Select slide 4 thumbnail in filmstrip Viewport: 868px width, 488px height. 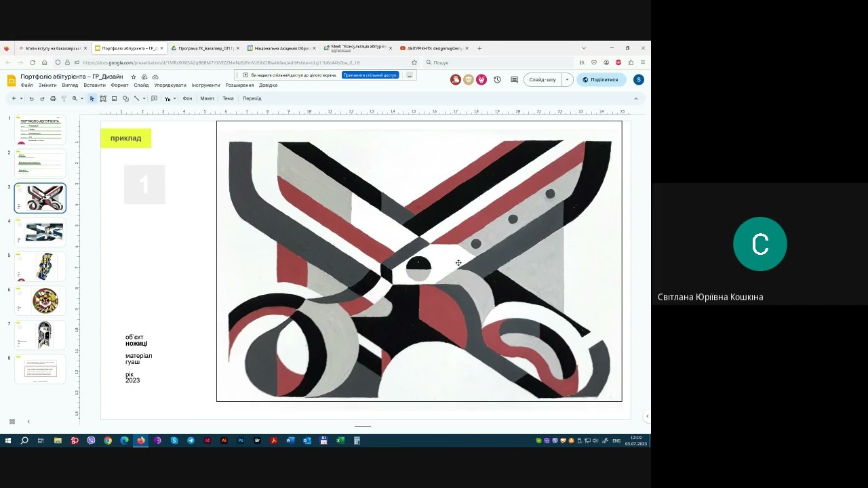[40, 232]
